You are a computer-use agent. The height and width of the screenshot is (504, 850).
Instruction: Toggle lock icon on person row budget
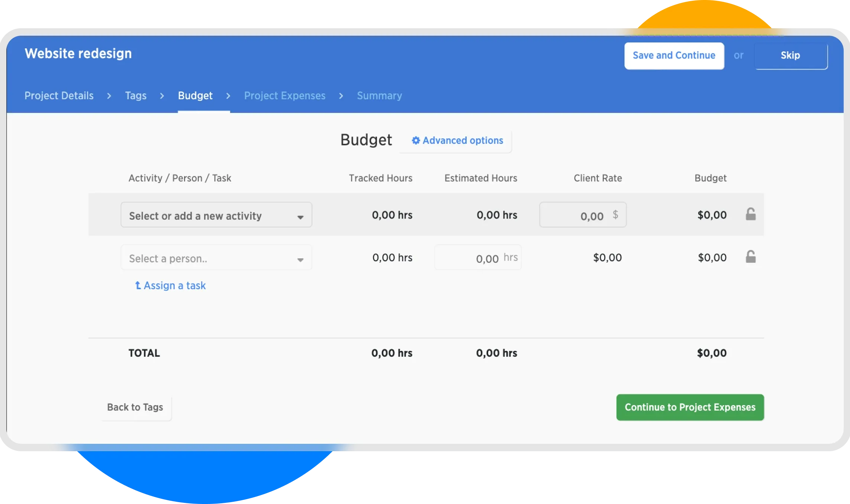(750, 257)
